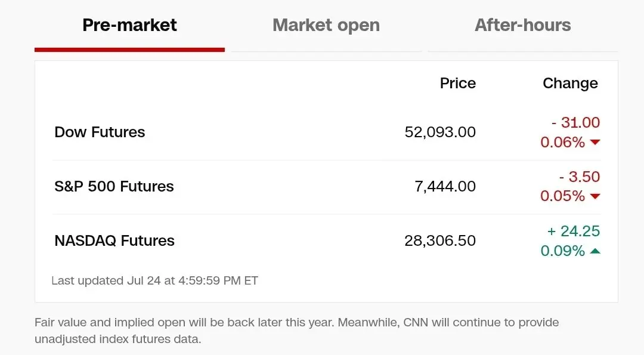The image size is (644, 355).
Task: Switch to the Pre-market tab
Action: point(129,25)
